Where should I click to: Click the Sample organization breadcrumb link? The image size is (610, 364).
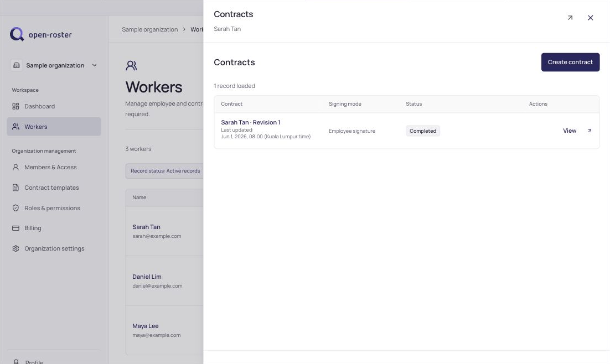click(150, 29)
